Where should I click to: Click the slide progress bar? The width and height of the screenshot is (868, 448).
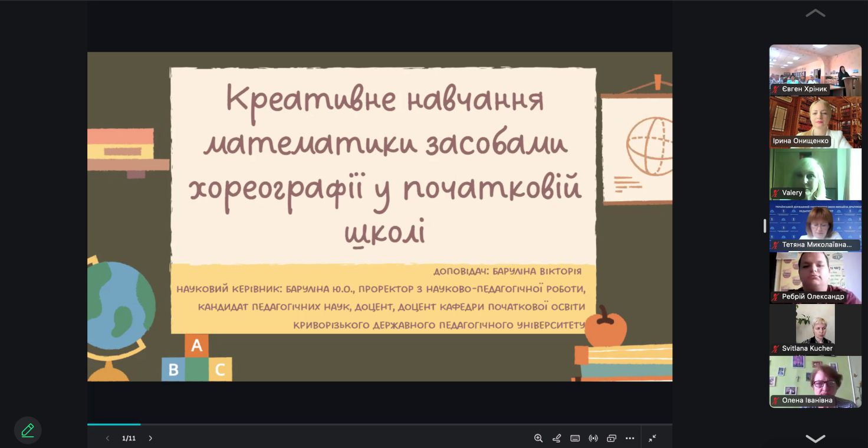point(379,424)
